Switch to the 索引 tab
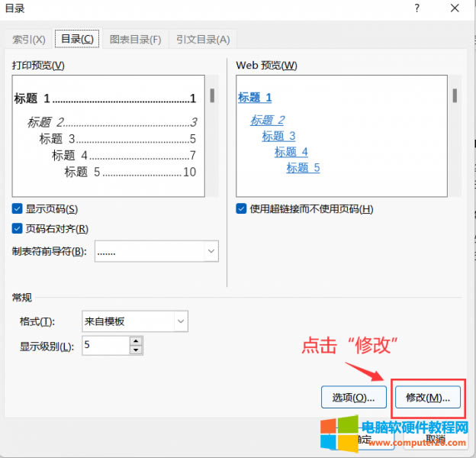The image size is (476, 458). click(30, 40)
